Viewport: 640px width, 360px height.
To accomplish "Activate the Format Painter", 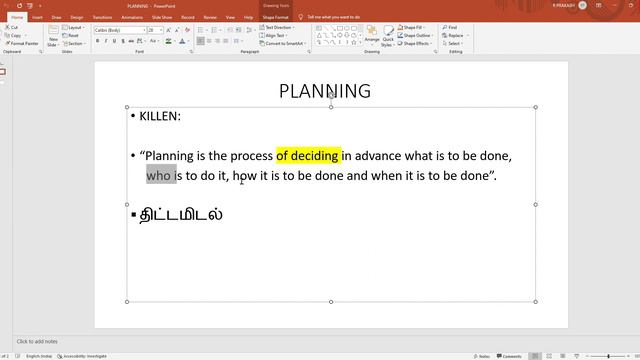I will pyautogui.click(x=22, y=43).
